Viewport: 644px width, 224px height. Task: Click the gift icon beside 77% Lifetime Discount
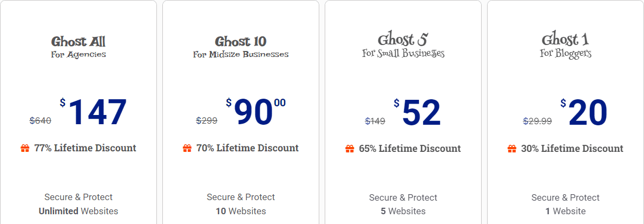[x=25, y=148]
